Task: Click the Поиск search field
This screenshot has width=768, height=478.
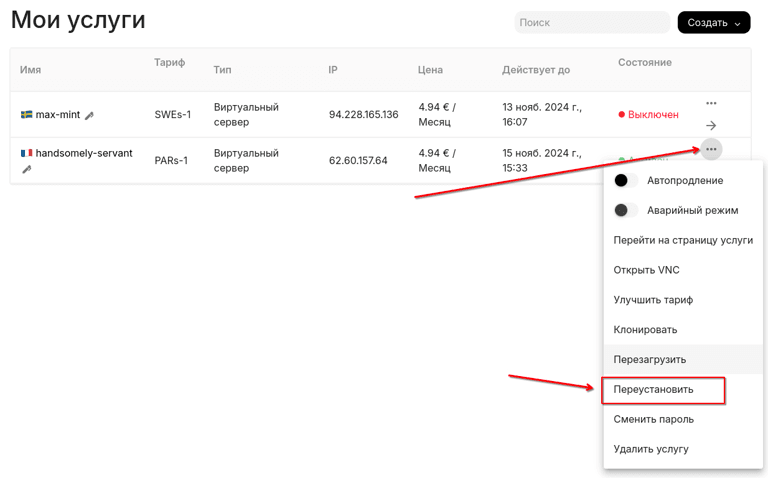Action: [x=591, y=23]
